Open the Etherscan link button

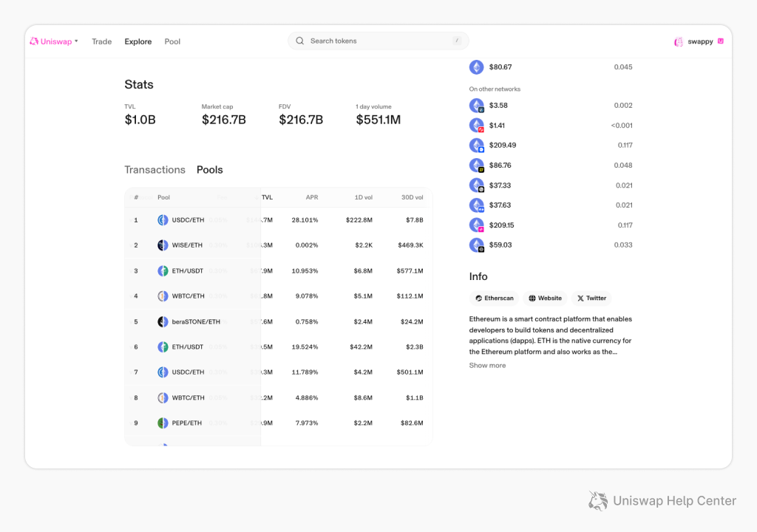[494, 299]
